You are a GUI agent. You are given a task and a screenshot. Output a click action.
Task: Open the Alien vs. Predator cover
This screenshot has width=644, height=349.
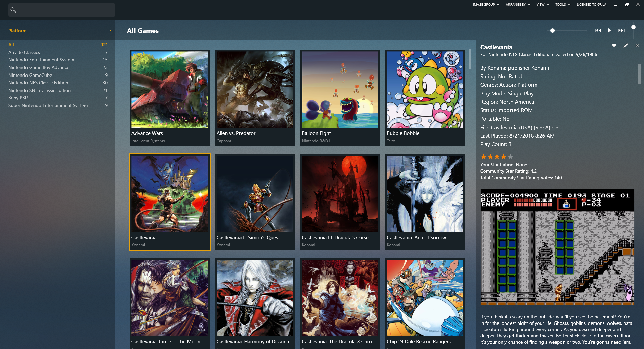(255, 90)
